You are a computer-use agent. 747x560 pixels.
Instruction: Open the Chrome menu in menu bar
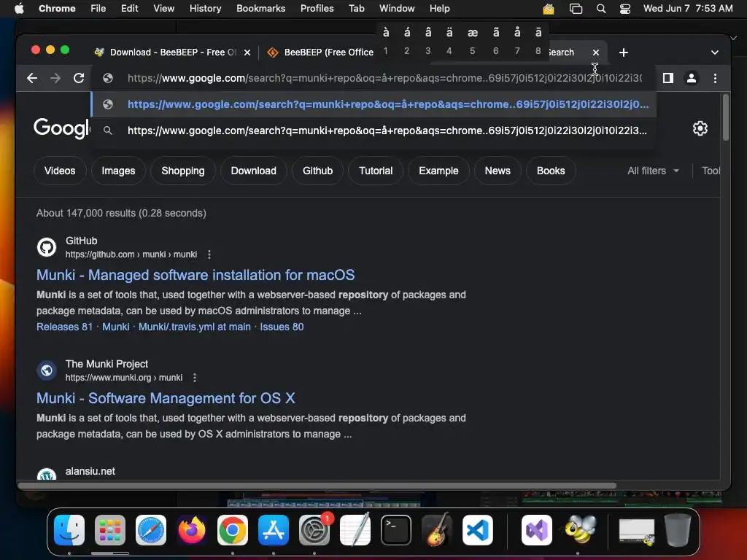click(57, 8)
